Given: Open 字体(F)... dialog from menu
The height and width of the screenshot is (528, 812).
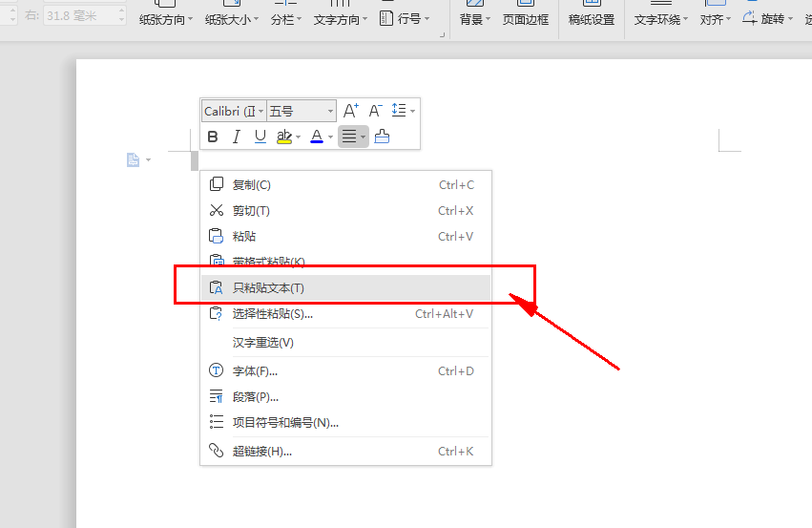Looking at the screenshot, I should coord(345,371).
